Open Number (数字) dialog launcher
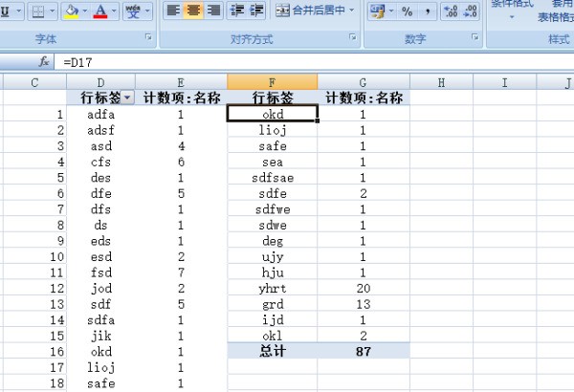The image size is (574, 392). coord(475,37)
